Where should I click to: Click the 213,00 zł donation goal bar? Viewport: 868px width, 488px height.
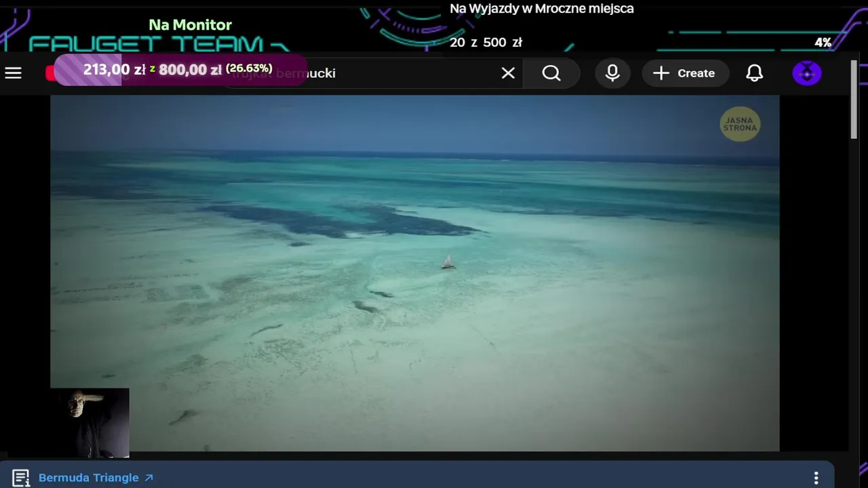point(180,70)
